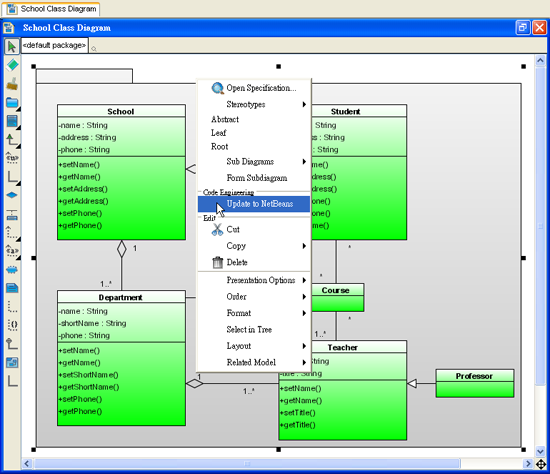Viewport: 550px width, 474px height.
Task: Choose the Collaboration ellipse tool
Action: click(12, 270)
